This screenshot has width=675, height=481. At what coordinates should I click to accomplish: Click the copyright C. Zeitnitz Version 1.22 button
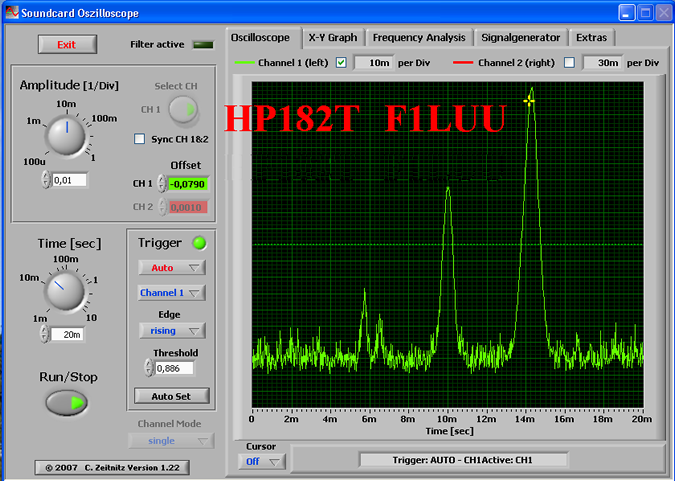pos(112,468)
